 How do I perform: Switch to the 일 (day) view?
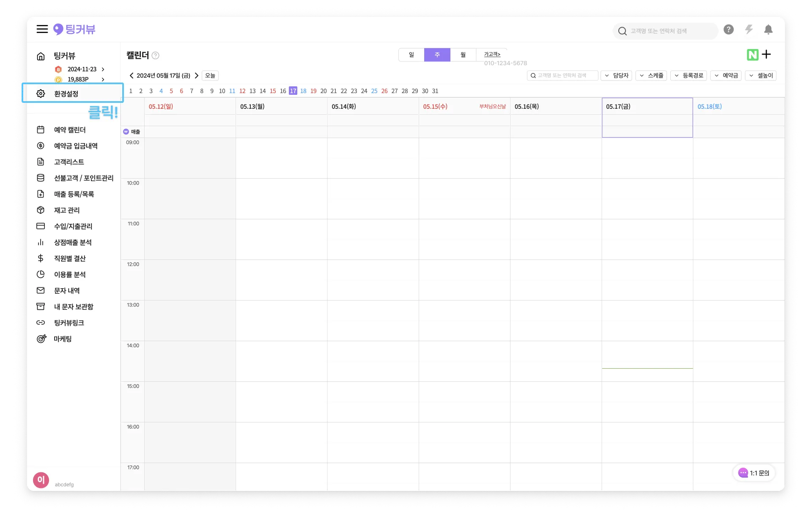411,55
